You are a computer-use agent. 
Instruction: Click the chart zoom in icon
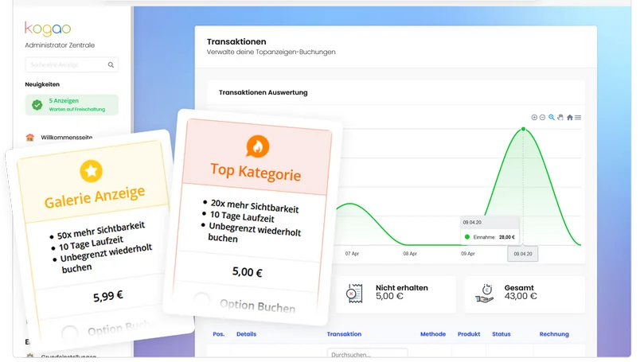534,118
